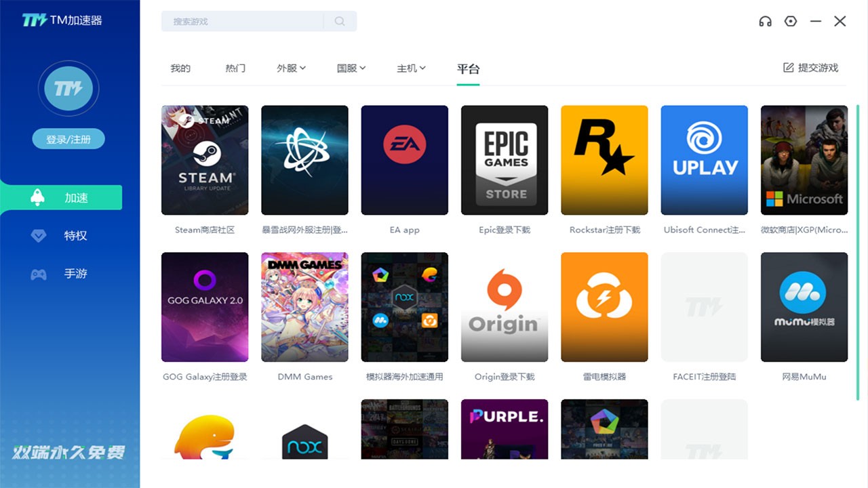Choose the Epic Games Store tile

pos(505,160)
